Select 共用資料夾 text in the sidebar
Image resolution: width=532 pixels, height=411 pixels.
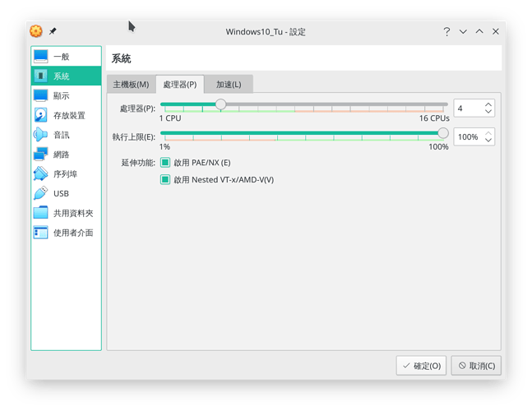pos(73,213)
